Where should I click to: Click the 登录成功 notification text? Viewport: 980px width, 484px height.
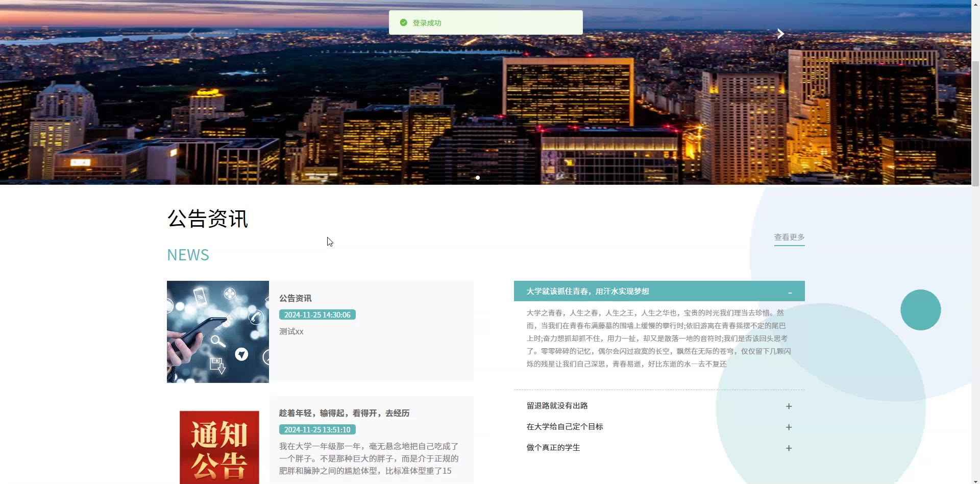427,23
